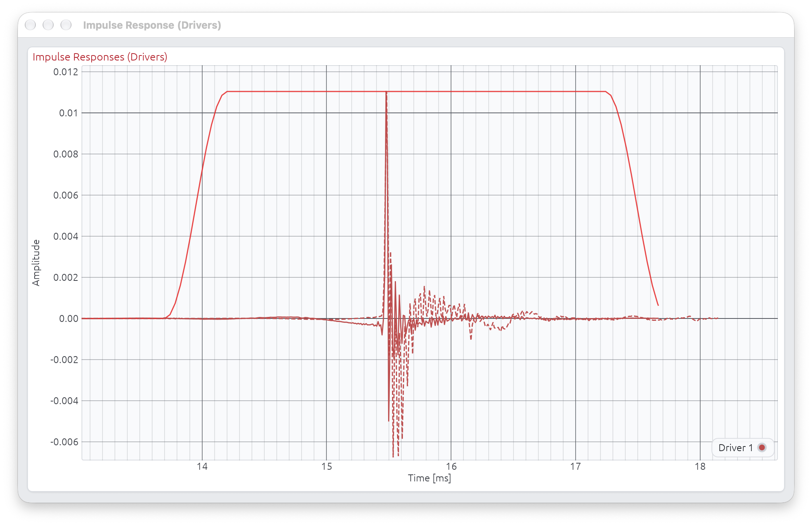Click the impulse peak at the window plateau
This screenshot has height=526, width=812.
[386, 92]
